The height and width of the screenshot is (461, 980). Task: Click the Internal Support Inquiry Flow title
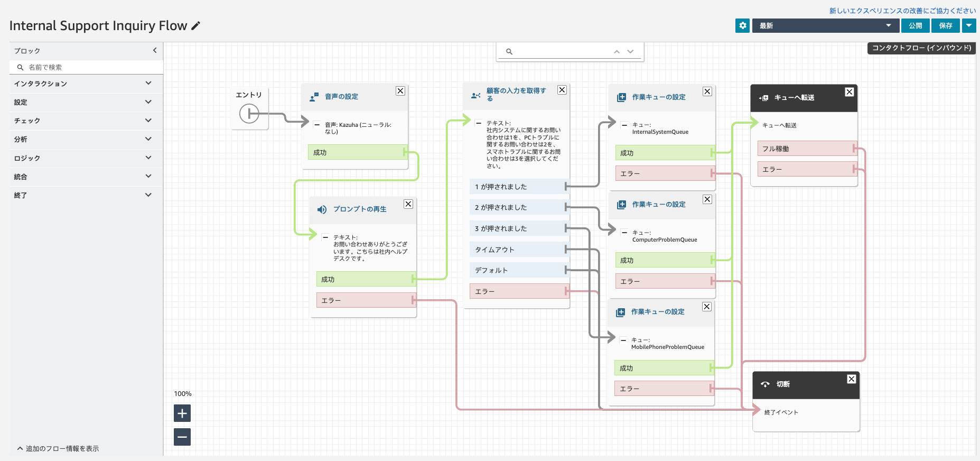(x=98, y=25)
